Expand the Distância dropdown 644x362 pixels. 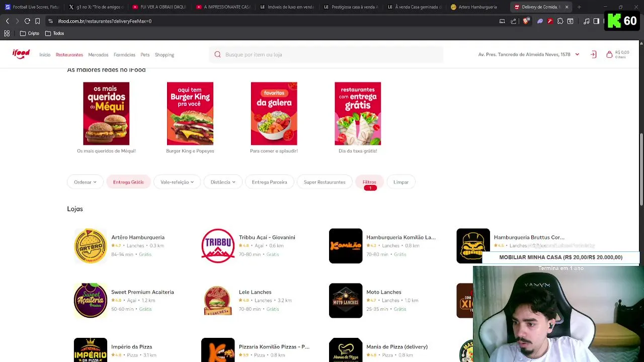[x=223, y=182]
